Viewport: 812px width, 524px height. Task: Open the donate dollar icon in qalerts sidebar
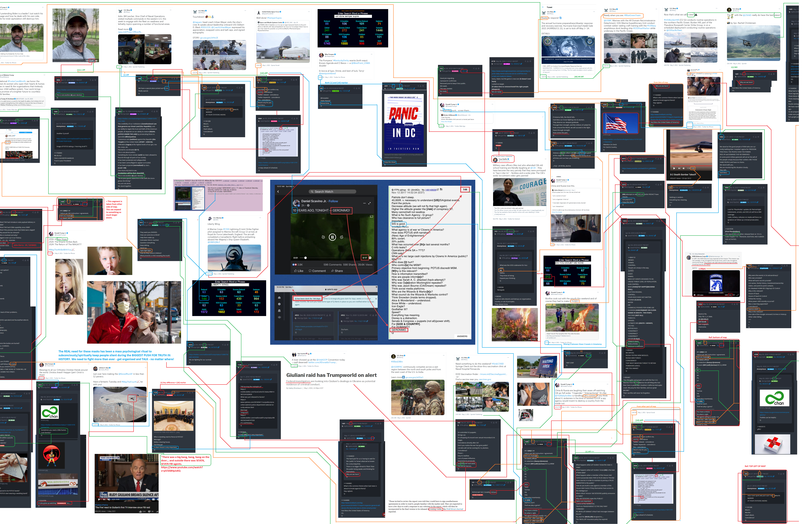point(279,311)
